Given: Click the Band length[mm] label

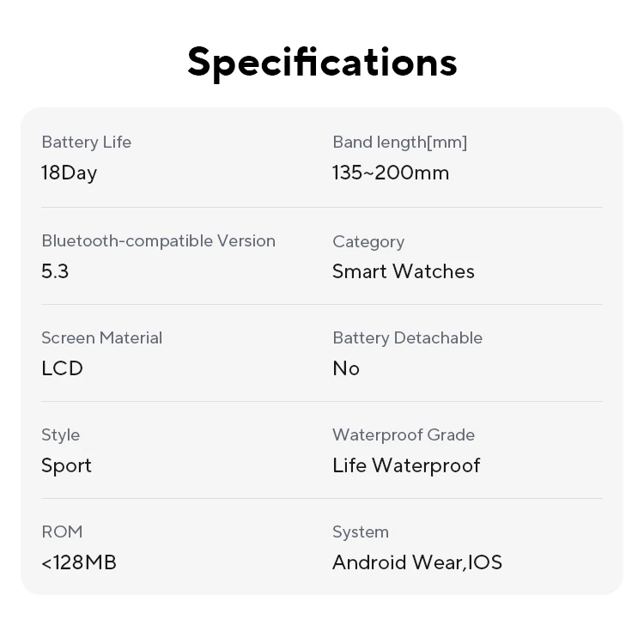Looking at the screenshot, I should [x=399, y=143].
